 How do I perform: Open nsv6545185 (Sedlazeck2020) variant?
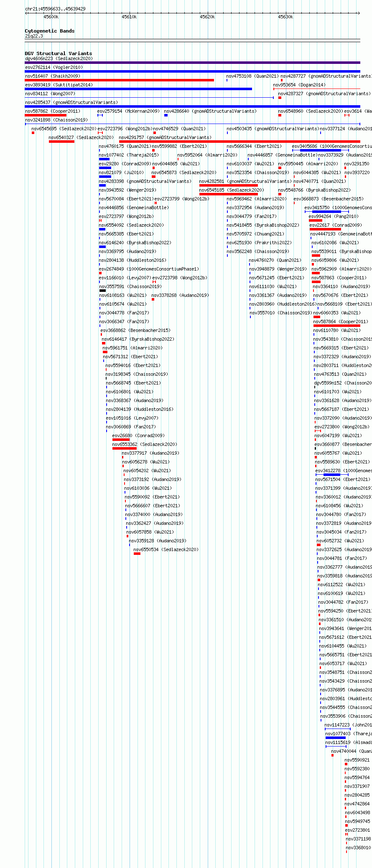pos(232,190)
